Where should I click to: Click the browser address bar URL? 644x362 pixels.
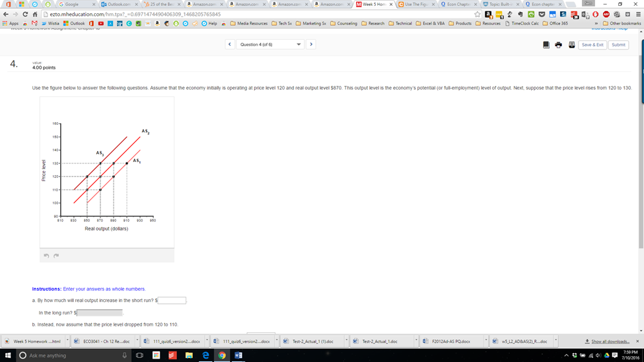(135, 14)
